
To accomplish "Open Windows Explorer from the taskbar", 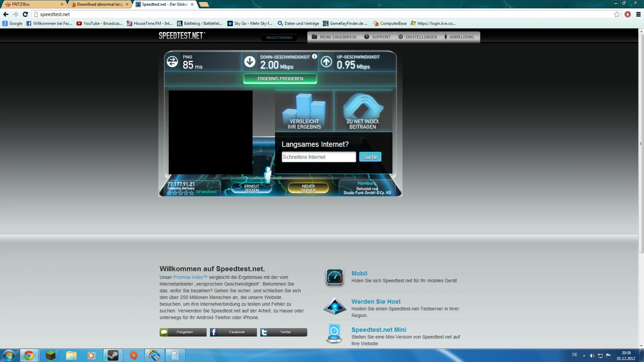I will pyautogui.click(x=71, y=355).
